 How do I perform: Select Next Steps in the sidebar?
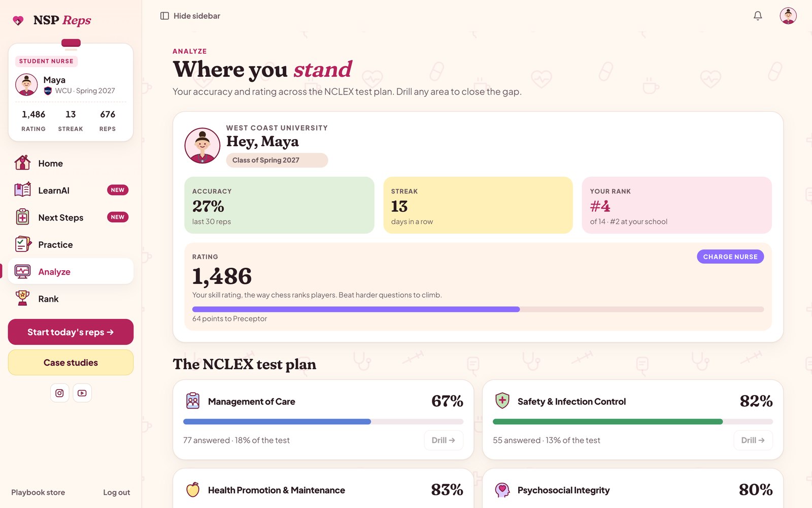tap(71, 217)
